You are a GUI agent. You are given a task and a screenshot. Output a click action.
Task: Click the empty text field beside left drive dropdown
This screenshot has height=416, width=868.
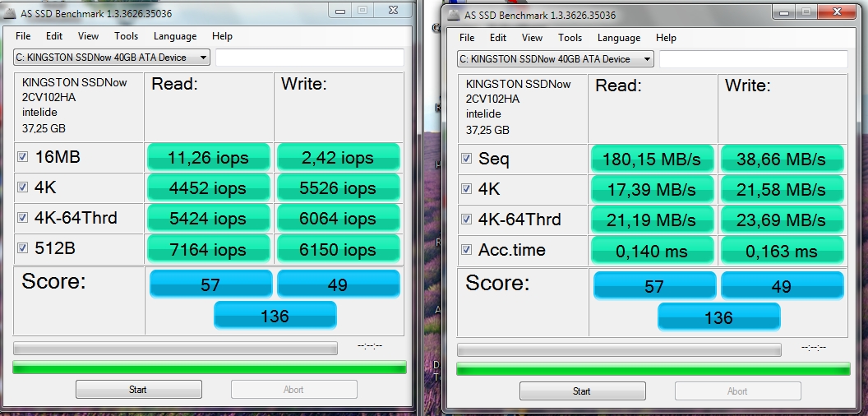309,57
